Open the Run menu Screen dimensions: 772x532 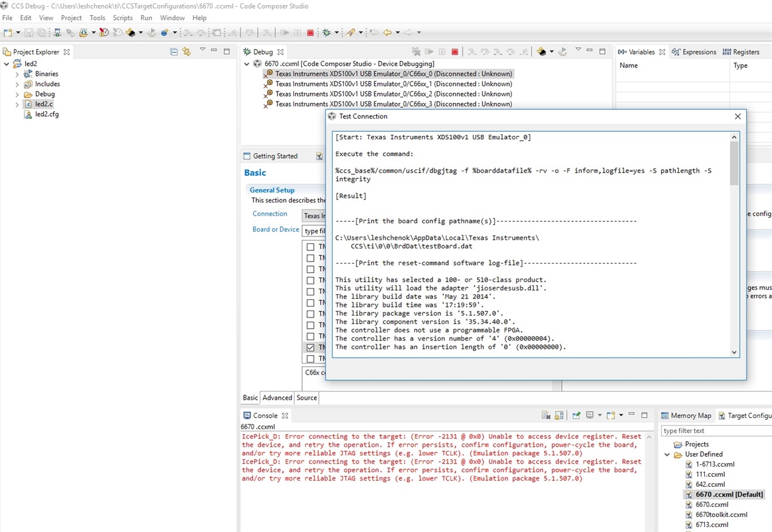146,18
